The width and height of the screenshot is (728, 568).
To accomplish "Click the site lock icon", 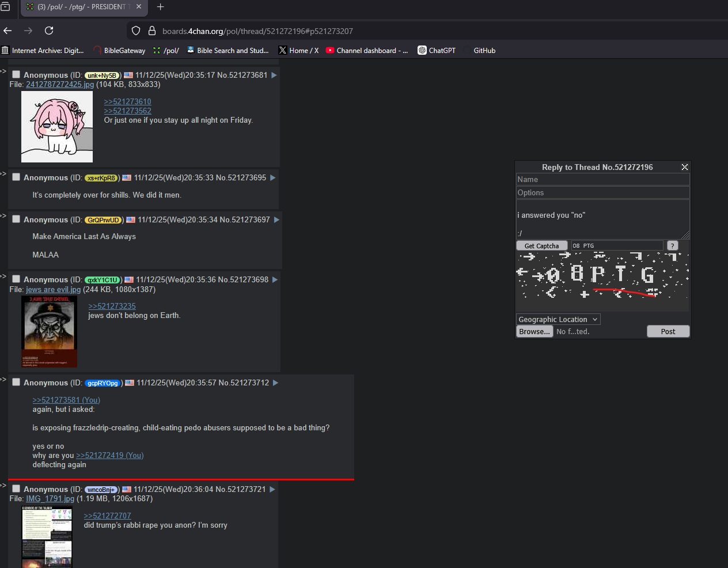I will [x=152, y=31].
